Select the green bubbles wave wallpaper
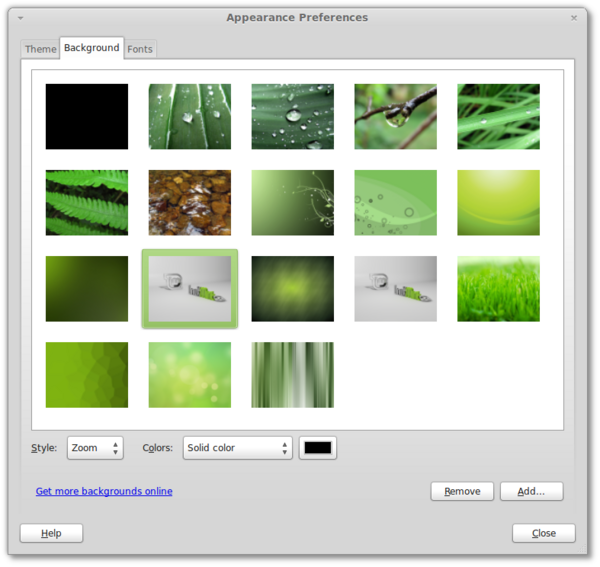 [x=395, y=202]
